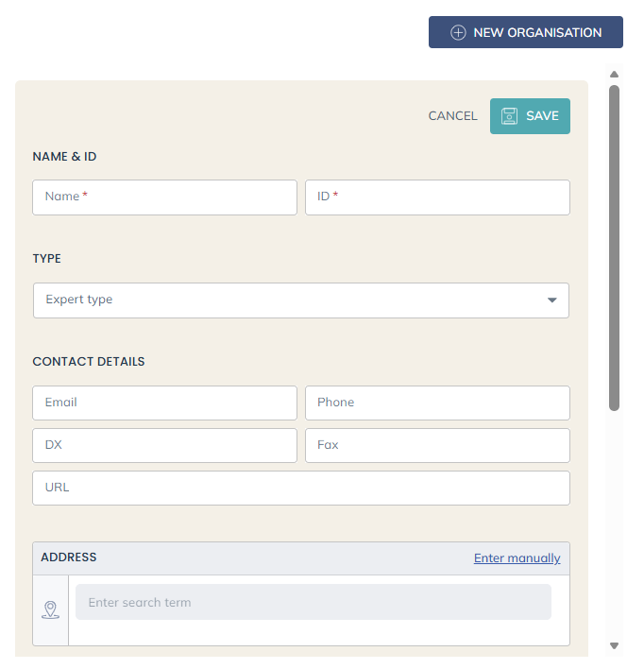This screenshot has width=644, height=669.
Task: Select the Email field
Action: point(164,403)
